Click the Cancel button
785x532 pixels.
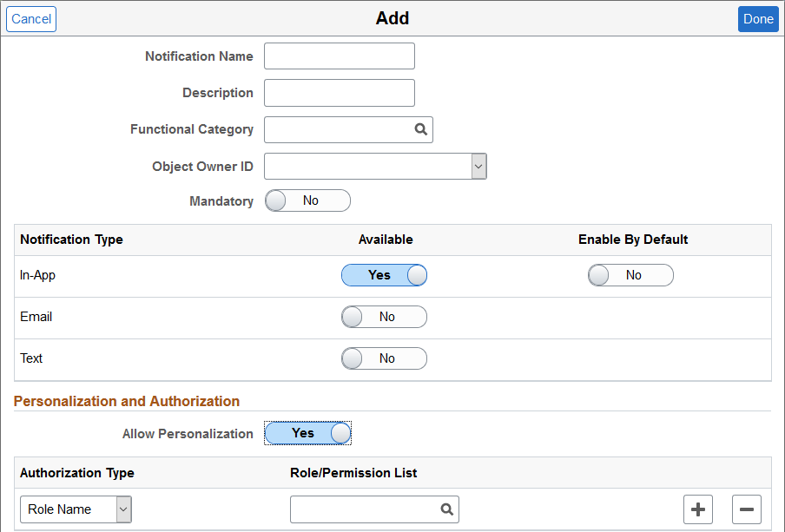pos(31,19)
